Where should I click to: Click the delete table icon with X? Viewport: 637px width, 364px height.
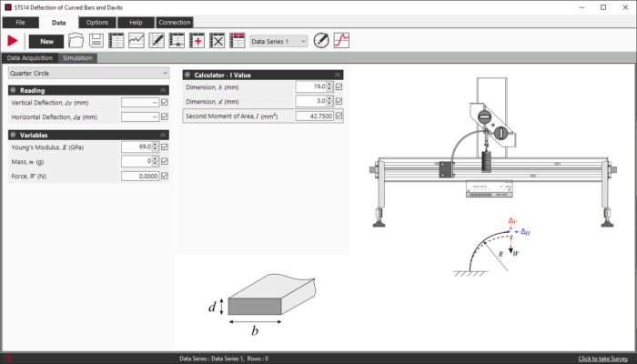[217, 41]
